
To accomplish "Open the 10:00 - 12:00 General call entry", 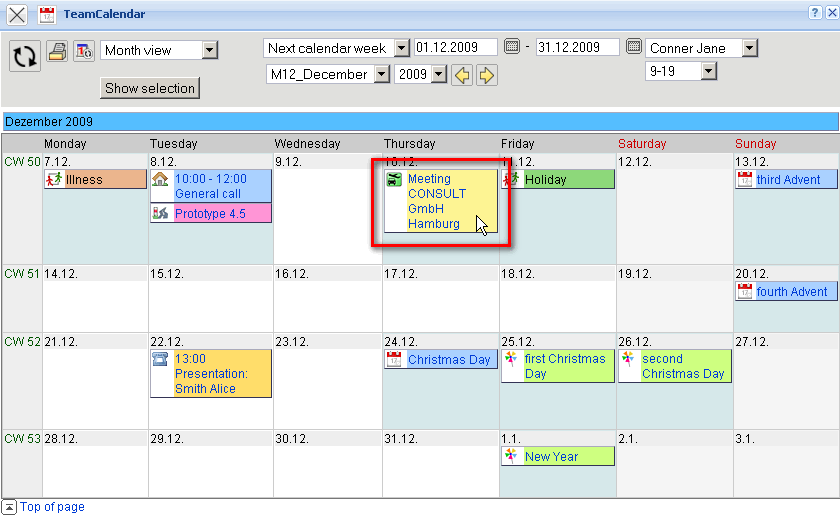I will (211, 186).
